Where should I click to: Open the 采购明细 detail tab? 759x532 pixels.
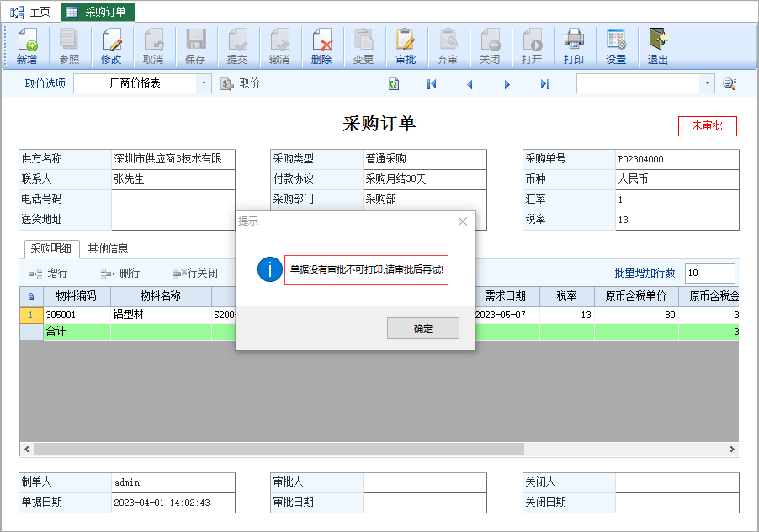51,249
